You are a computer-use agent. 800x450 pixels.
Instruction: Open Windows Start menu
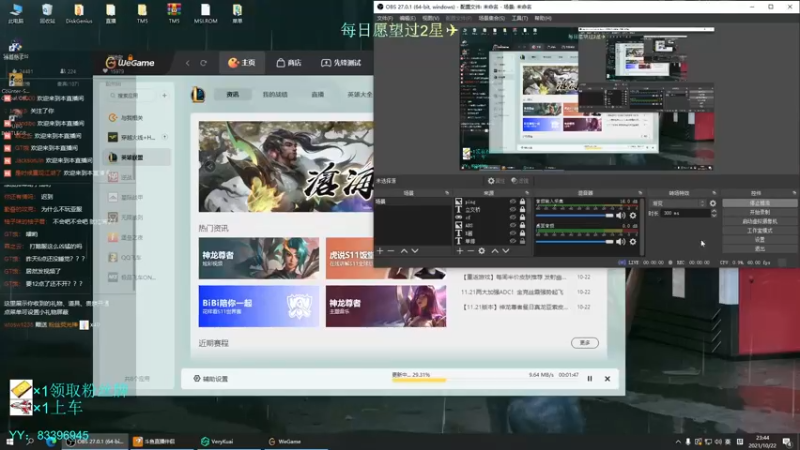9,441
